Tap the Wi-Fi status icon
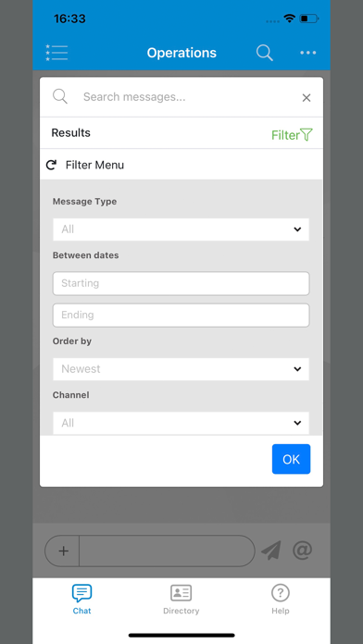Screen dimensions: 363x644 tap(290, 19)
